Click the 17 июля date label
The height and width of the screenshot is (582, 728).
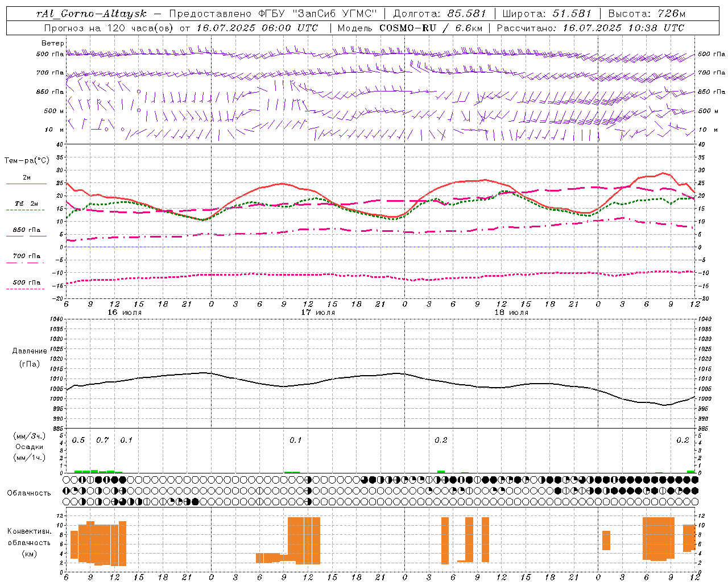tap(318, 313)
